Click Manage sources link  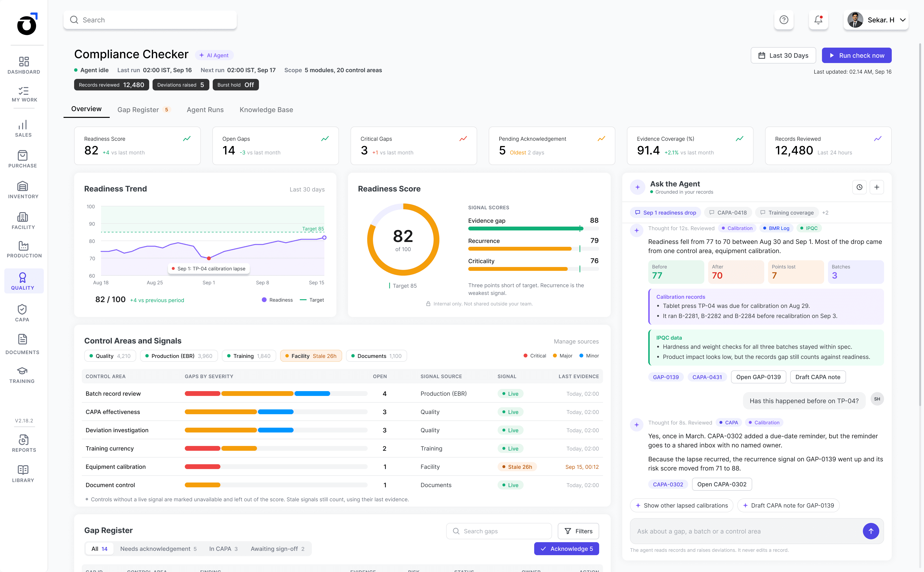[576, 341]
